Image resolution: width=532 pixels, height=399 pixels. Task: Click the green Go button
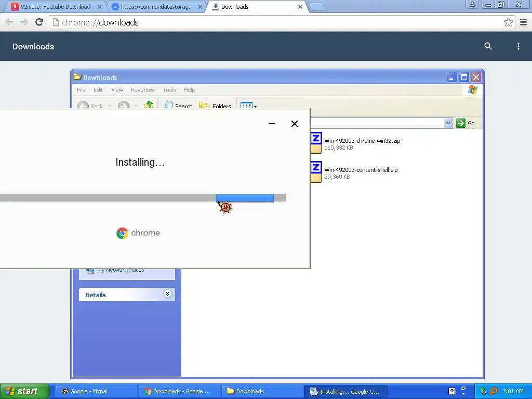tap(465, 123)
